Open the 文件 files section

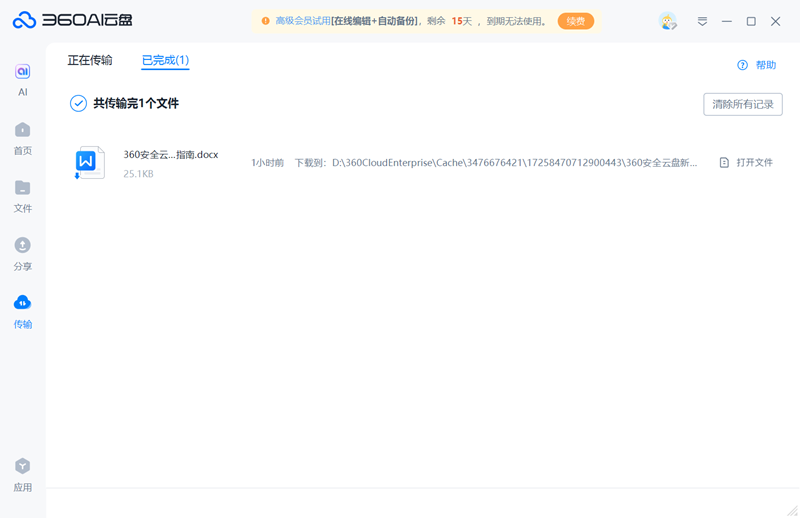click(x=22, y=195)
